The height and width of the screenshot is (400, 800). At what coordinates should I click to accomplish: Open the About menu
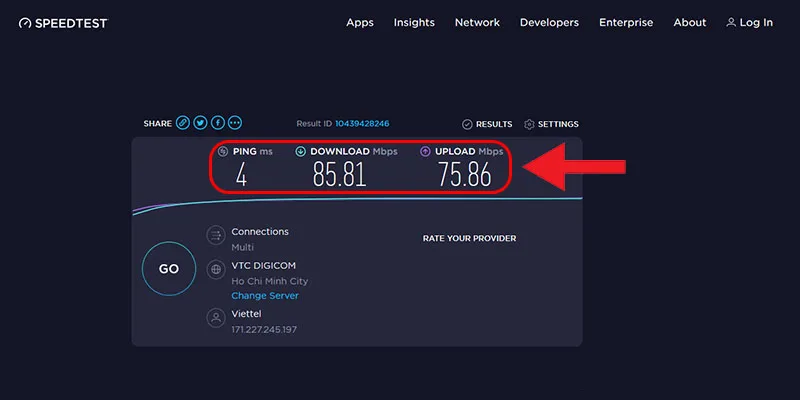point(689,22)
